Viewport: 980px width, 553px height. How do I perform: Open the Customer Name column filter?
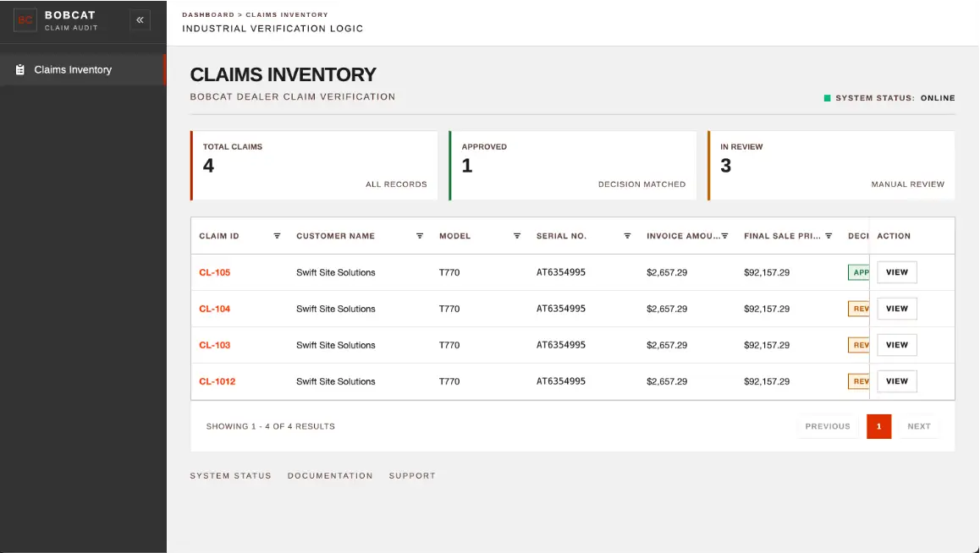tap(420, 236)
